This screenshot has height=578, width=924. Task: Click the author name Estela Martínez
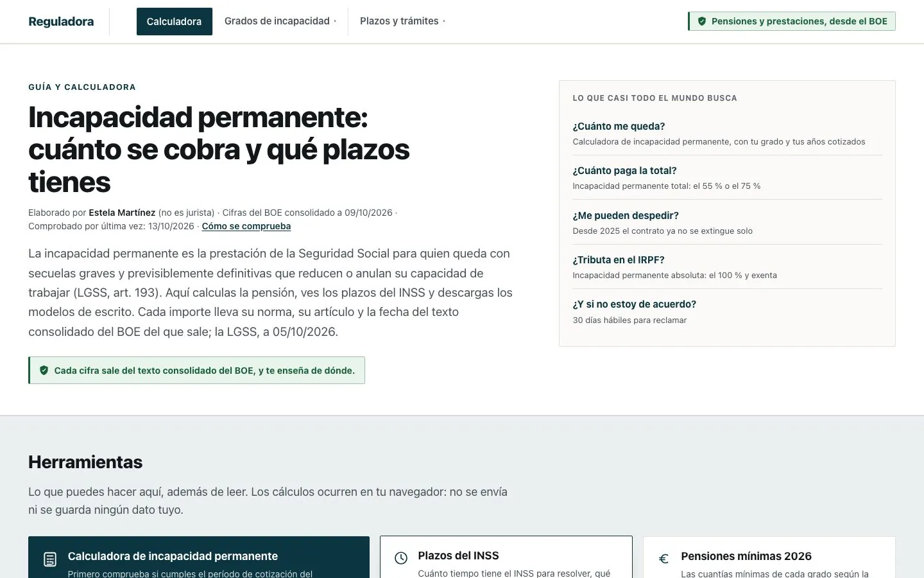coord(122,213)
